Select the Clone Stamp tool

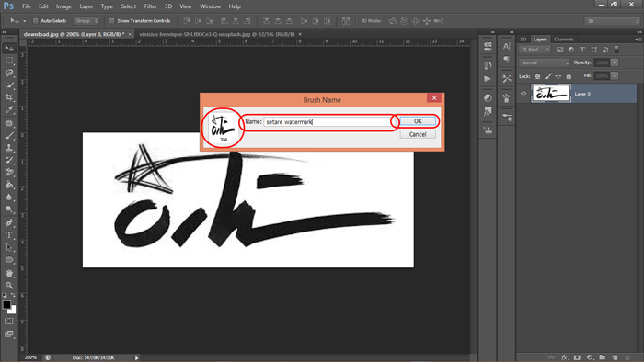click(x=9, y=148)
